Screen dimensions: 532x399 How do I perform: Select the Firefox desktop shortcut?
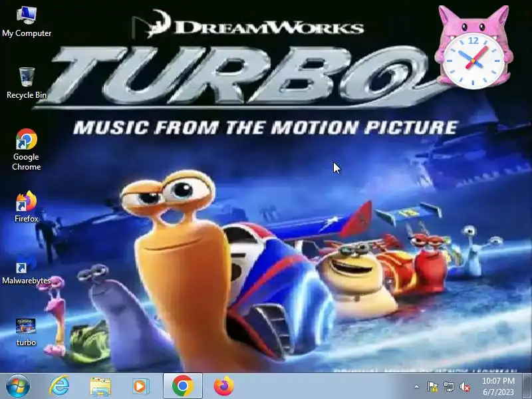tap(27, 207)
